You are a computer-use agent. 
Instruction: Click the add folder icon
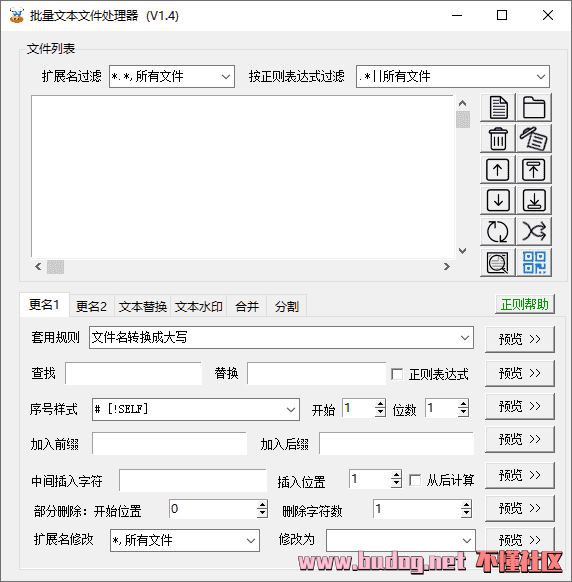(x=534, y=108)
